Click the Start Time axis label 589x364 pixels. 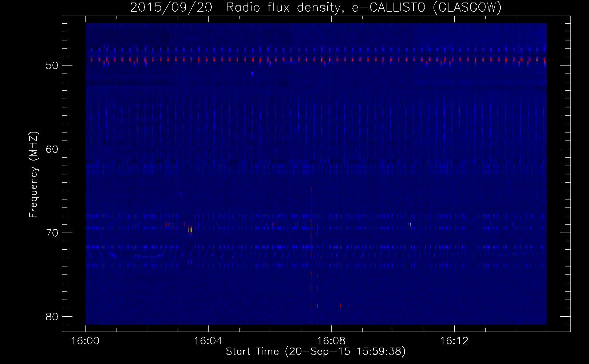(x=316, y=351)
